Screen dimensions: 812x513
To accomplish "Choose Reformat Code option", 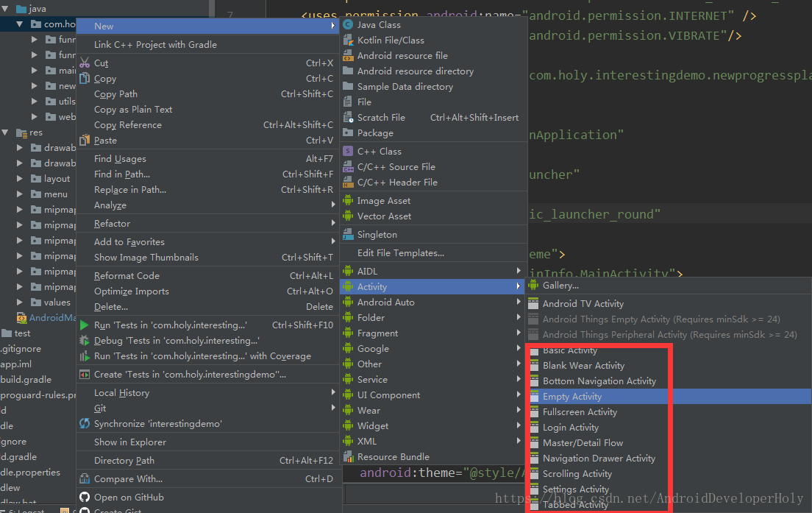I will point(209,276).
